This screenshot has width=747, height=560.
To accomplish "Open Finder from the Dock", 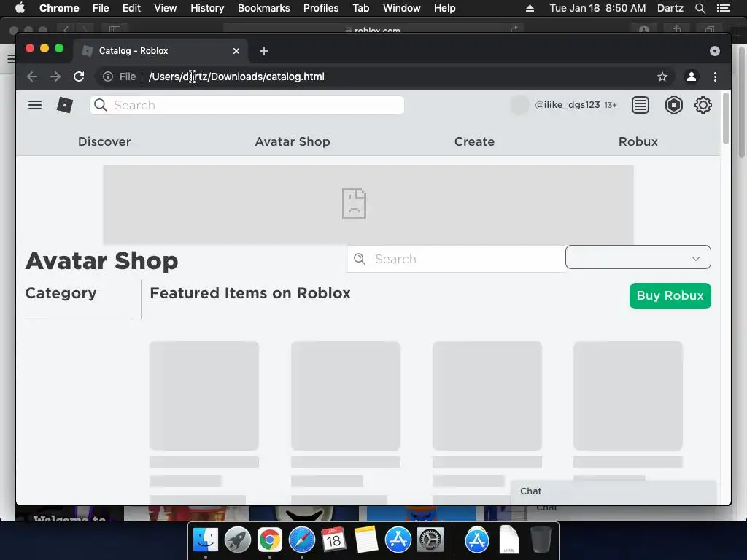I will (206, 540).
